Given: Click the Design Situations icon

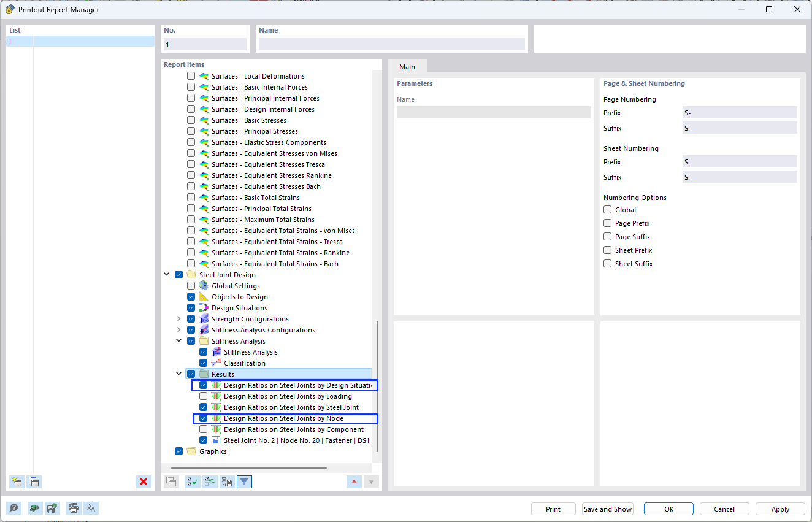Looking at the screenshot, I should click(x=204, y=308).
